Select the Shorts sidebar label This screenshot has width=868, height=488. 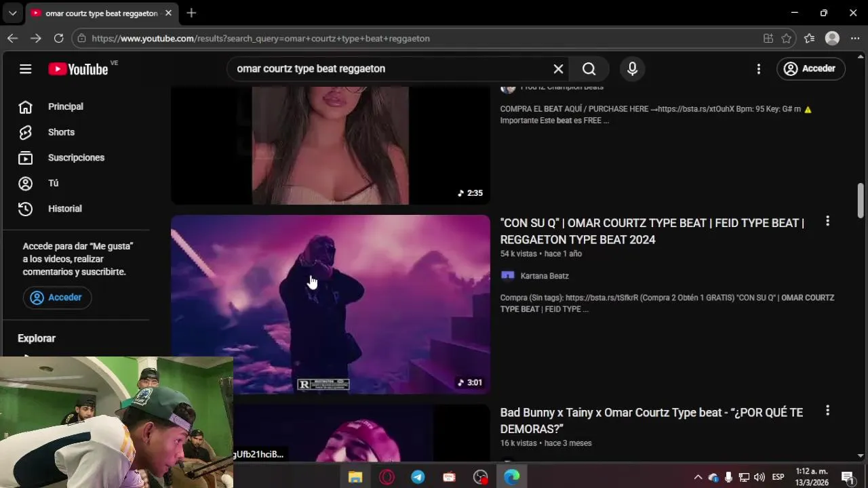point(61,132)
